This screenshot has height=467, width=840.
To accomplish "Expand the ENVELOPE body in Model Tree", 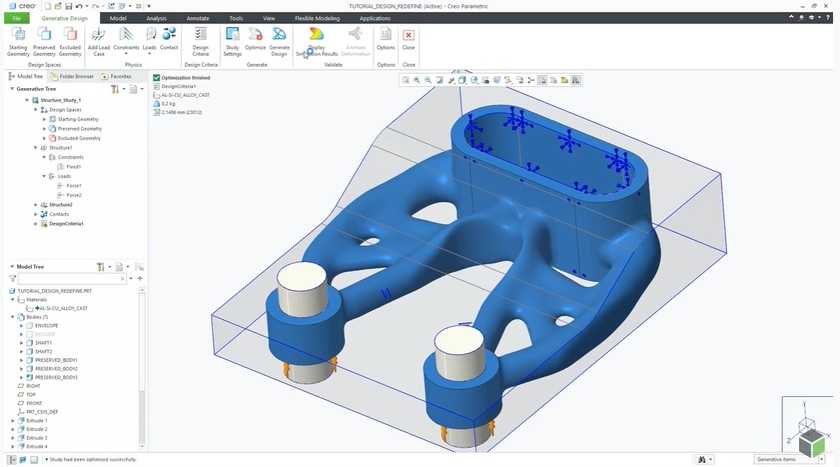I will pos(20,325).
